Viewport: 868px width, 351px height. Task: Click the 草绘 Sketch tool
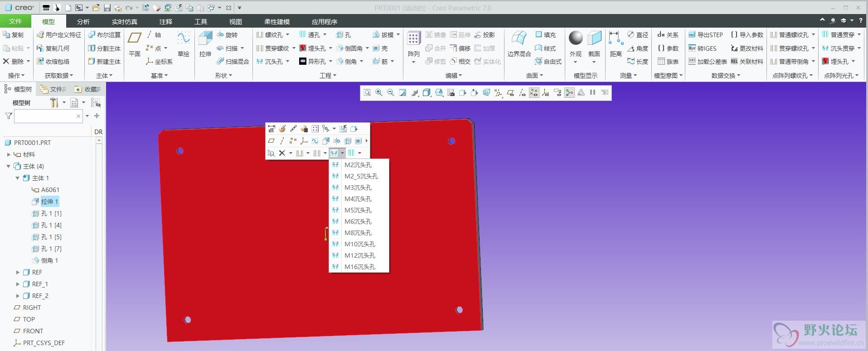184,44
